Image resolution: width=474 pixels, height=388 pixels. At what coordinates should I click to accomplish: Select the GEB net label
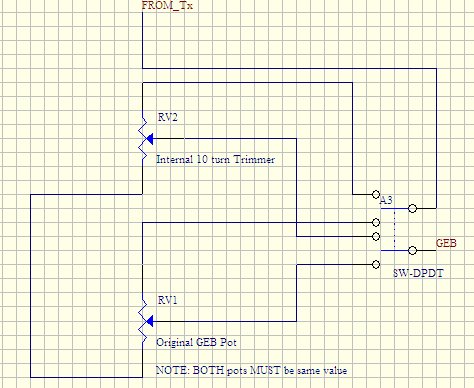point(446,243)
